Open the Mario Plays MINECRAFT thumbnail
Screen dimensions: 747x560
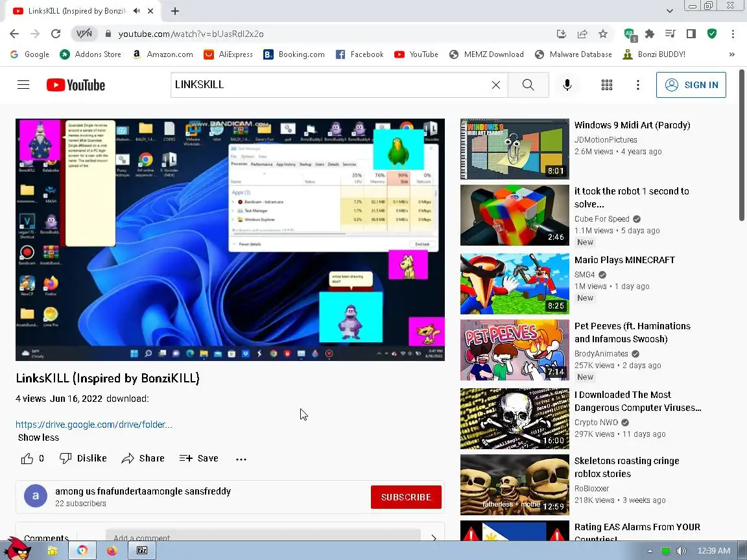point(514,284)
